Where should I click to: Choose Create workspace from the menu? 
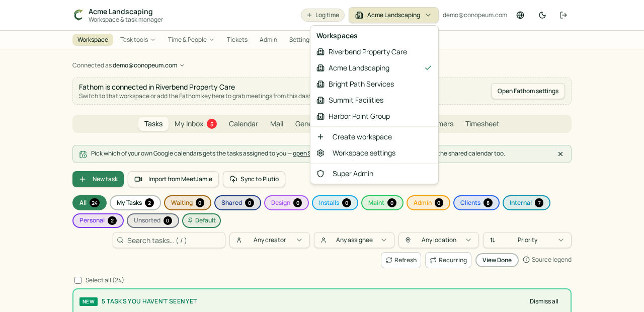coord(374,137)
